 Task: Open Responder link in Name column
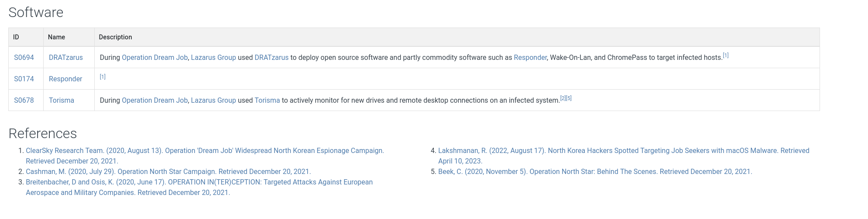point(65,79)
